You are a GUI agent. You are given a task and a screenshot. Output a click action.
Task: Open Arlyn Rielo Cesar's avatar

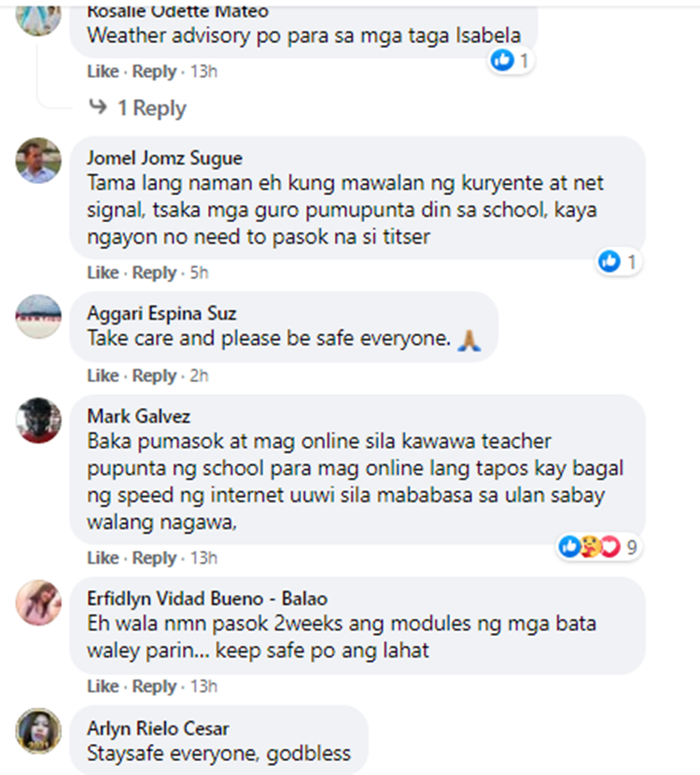pyautogui.click(x=38, y=731)
